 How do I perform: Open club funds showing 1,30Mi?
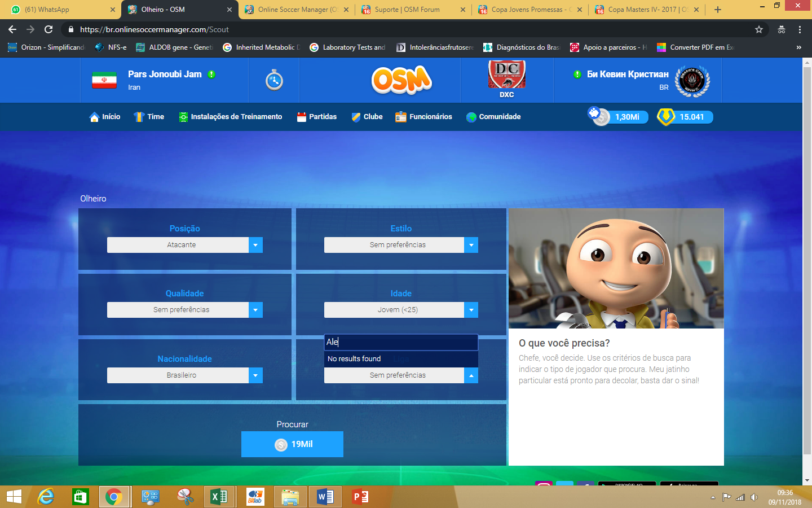point(619,117)
